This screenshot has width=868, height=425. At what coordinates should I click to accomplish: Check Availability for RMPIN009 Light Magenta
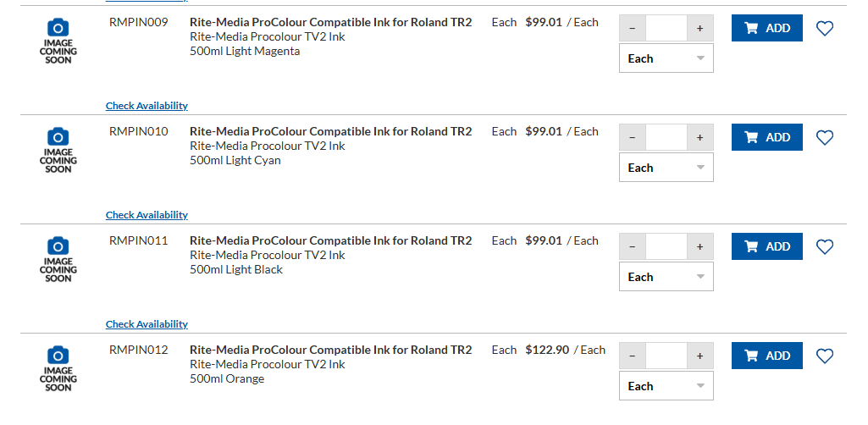pyautogui.click(x=147, y=106)
